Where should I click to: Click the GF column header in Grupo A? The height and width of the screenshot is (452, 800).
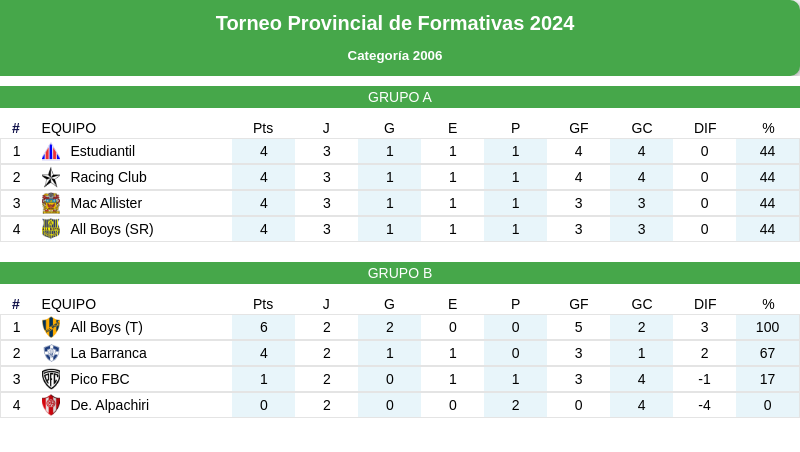tap(579, 129)
